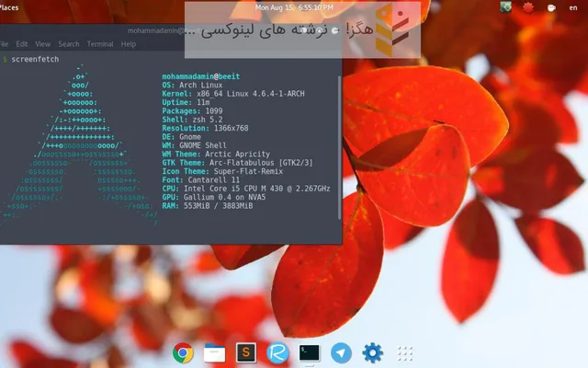Viewport: 588px width, 368px height.
Task: Click 'mohammadamin@beeit' in the screenfetch output
Action: pyautogui.click(x=200, y=76)
